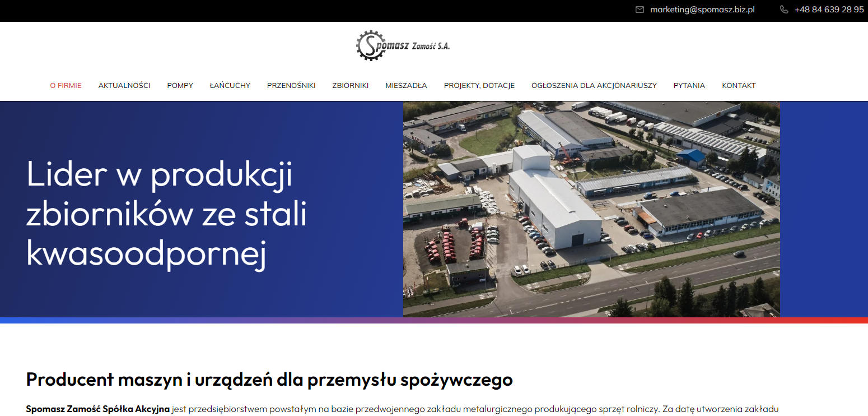Click the Producent maszyn i urządzeń heading
This screenshot has height=416, width=868.
pos(269,380)
